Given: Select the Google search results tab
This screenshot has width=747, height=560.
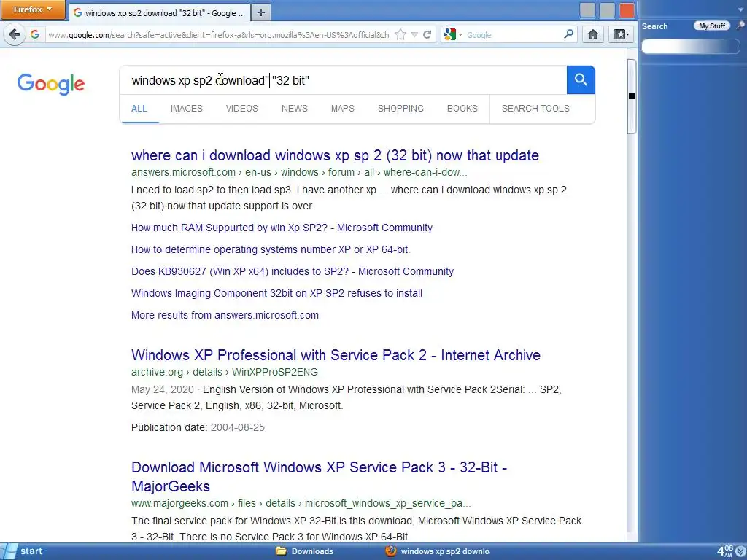Looking at the screenshot, I should (x=159, y=13).
